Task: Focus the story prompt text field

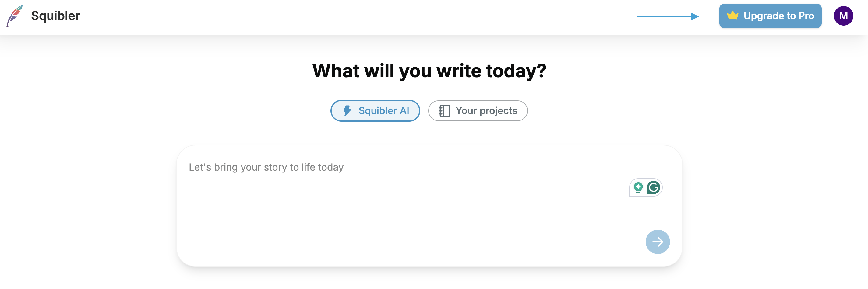Action: point(404,202)
